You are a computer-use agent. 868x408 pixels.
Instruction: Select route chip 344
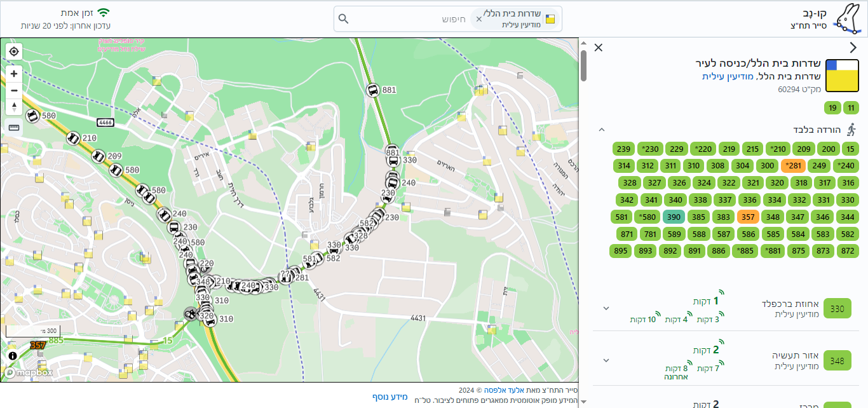848,217
